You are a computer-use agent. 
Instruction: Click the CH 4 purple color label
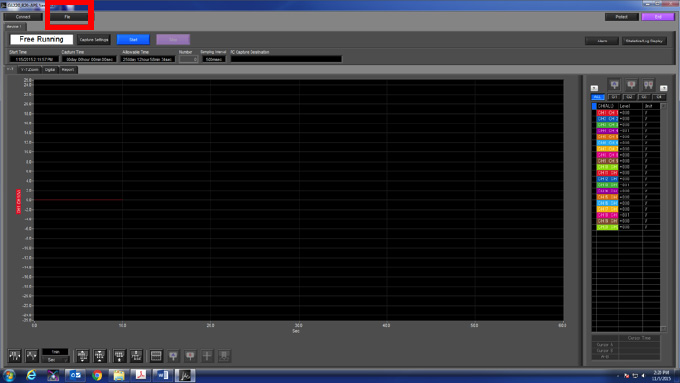coord(607,131)
